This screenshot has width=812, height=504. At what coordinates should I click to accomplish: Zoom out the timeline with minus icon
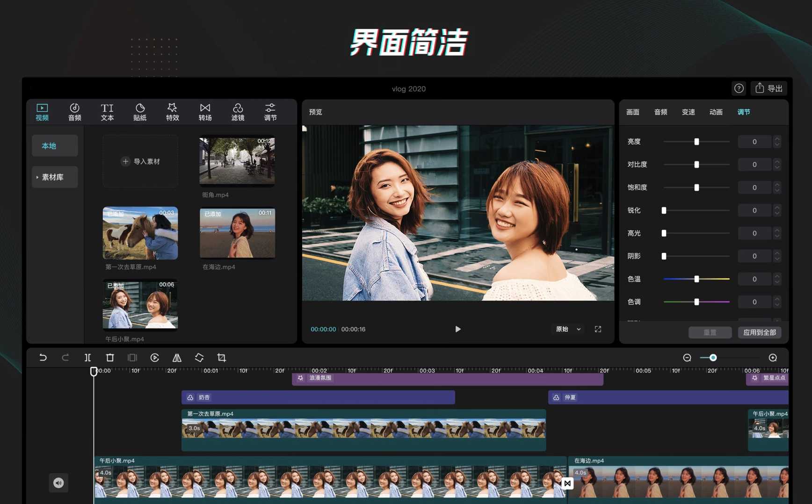[x=687, y=358]
